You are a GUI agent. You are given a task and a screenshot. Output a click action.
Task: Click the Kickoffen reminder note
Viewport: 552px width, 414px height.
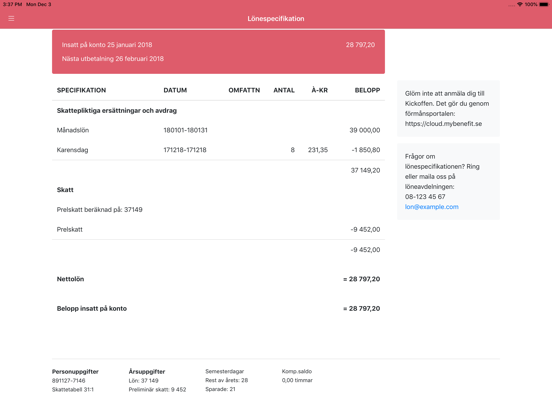[448, 108]
